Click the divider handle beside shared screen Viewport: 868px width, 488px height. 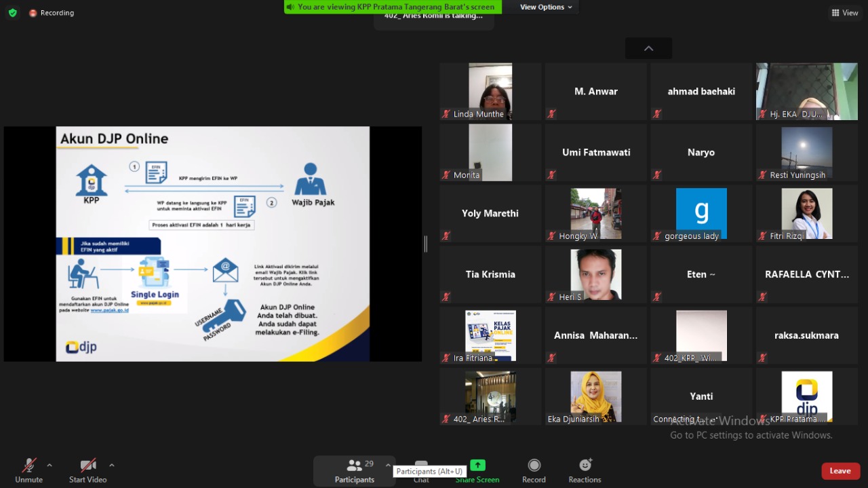pos(426,244)
